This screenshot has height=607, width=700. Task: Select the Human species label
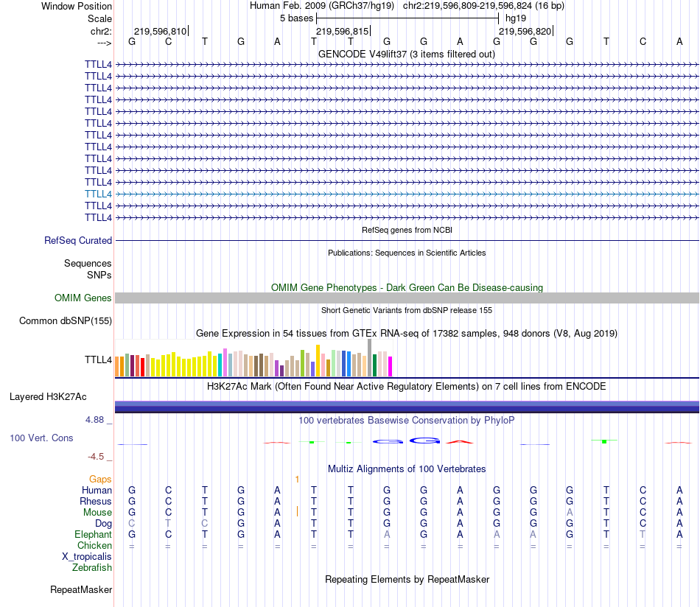click(97, 491)
